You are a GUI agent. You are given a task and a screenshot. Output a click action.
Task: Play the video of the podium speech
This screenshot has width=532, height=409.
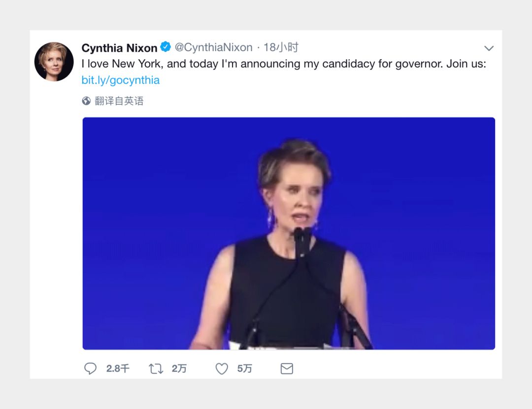tap(289, 233)
